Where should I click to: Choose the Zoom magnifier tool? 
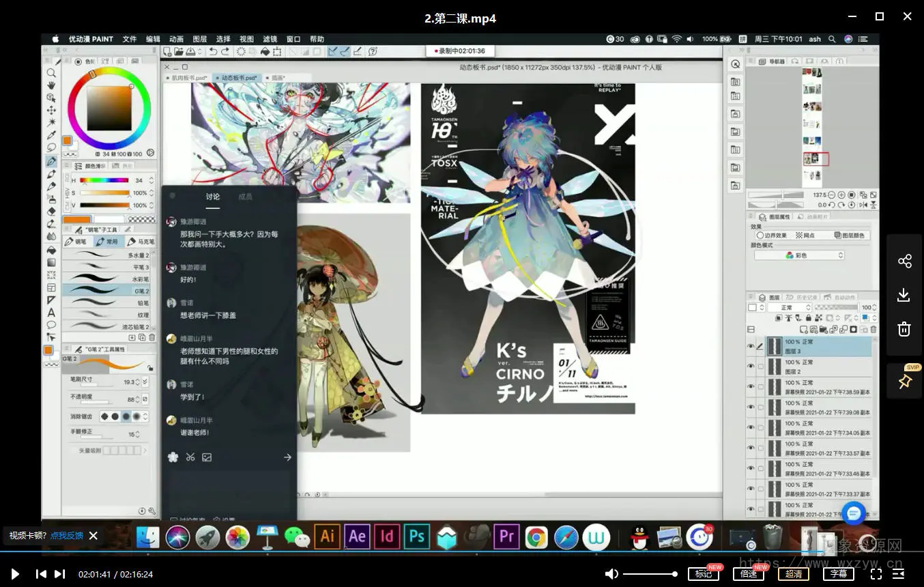[51, 73]
